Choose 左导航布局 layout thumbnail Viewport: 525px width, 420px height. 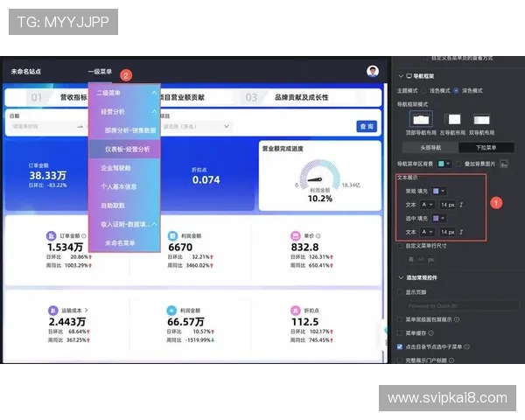[452, 119]
